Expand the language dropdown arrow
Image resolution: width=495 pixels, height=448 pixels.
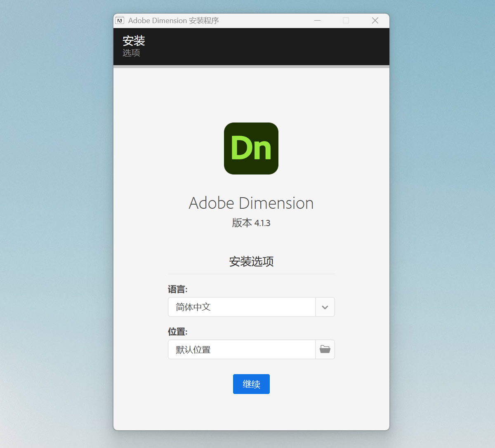pos(325,307)
